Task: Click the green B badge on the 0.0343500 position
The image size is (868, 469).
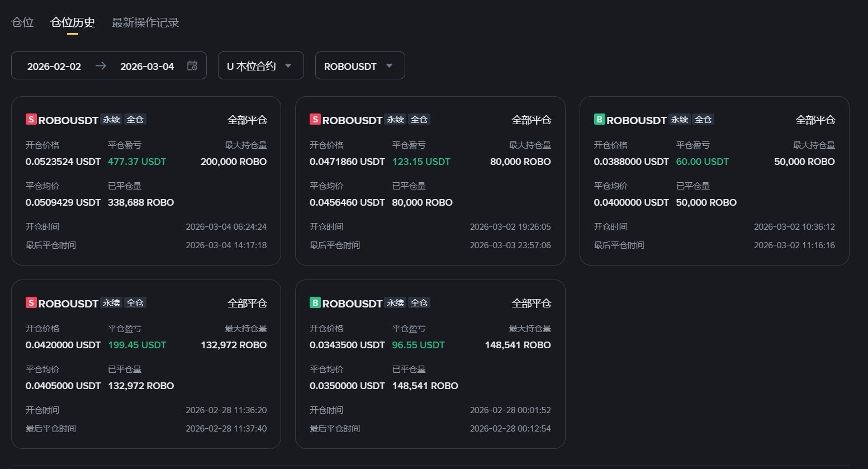Action: pos(315,302)
